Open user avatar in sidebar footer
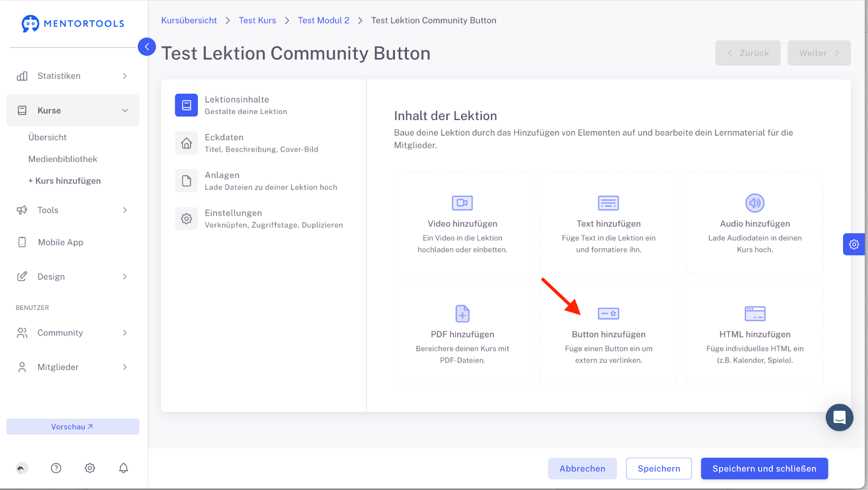The height and width of the screenshot is (490, 868). click(x=22, y=468)
